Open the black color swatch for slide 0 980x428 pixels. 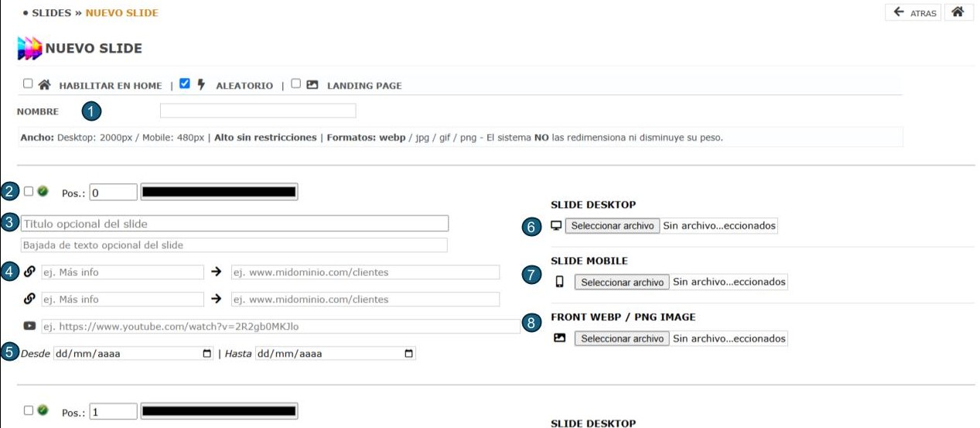click(x=219, y=192)
